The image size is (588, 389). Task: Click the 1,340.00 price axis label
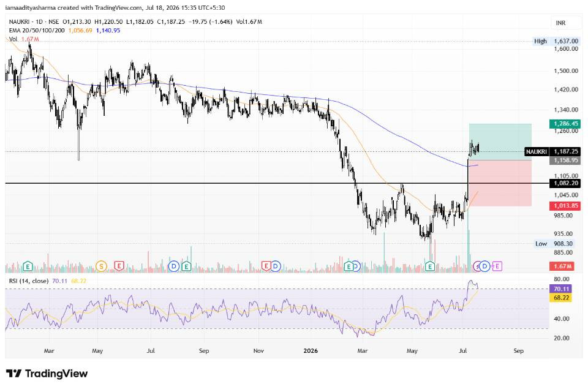tap(566, 110)
